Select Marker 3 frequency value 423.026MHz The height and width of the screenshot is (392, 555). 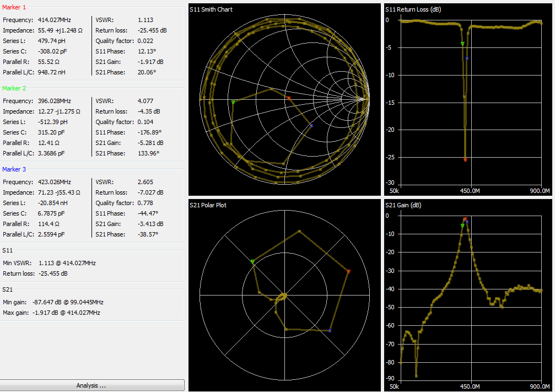[55, 182]
